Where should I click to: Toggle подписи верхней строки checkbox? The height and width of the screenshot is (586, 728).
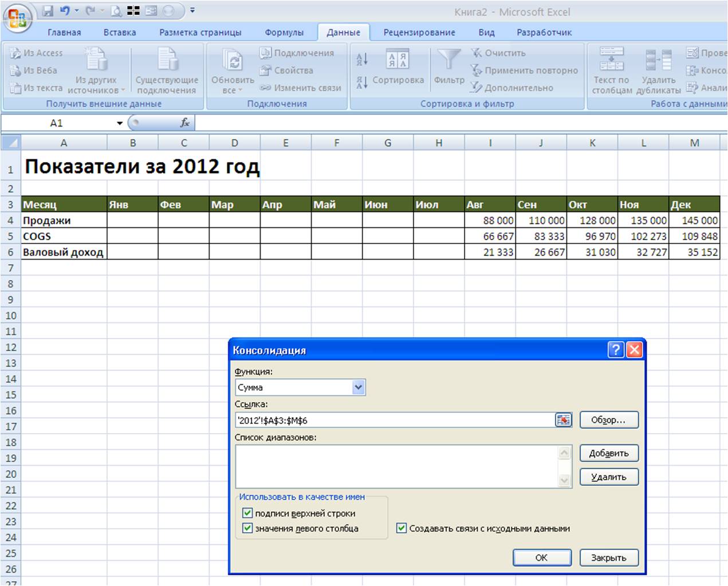[x=247, y=513]
